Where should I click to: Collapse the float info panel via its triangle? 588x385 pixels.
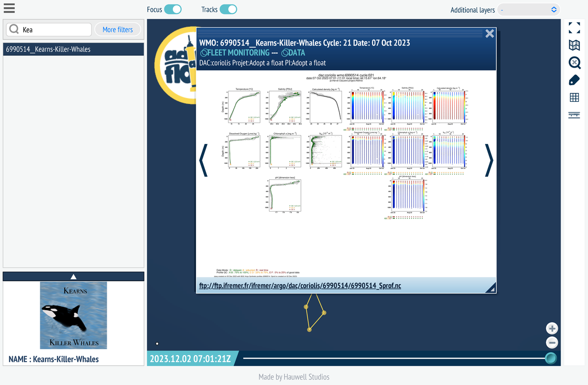73,276
